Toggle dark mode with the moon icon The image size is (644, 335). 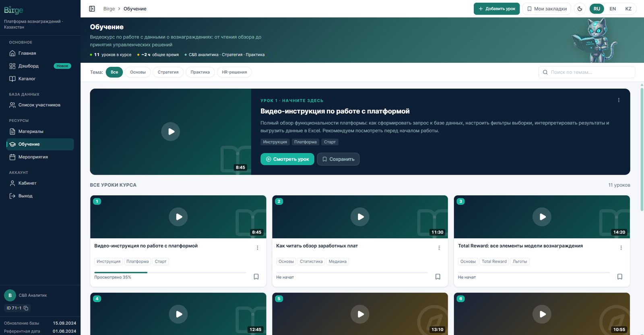click(580, 8)
